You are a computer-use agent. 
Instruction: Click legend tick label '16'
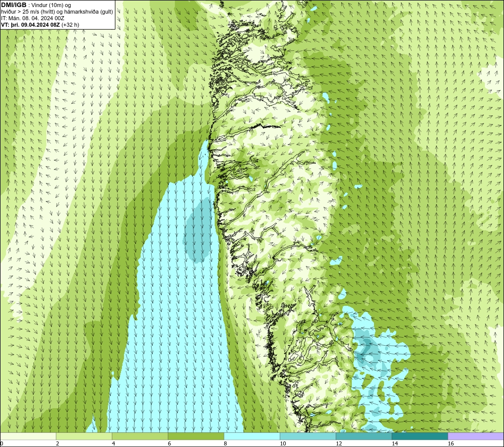(x=451, y=443)
